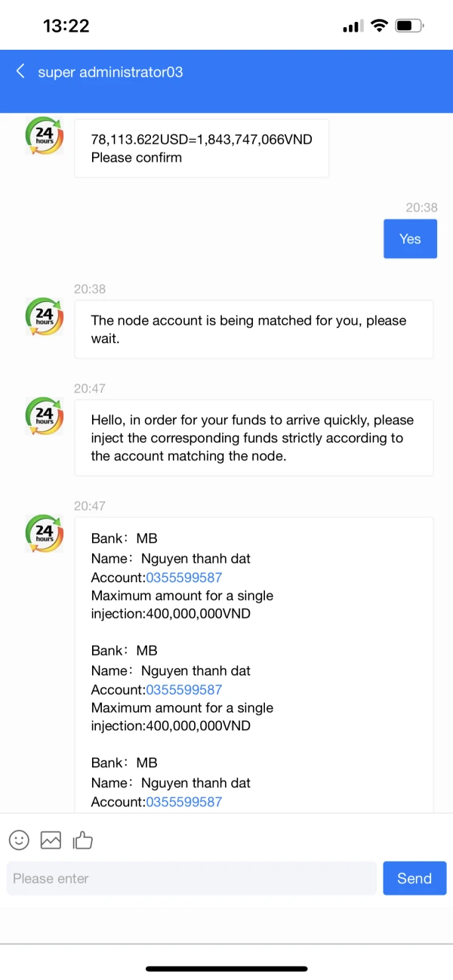Tap second account number 0355599587 link

pos(183,689)
